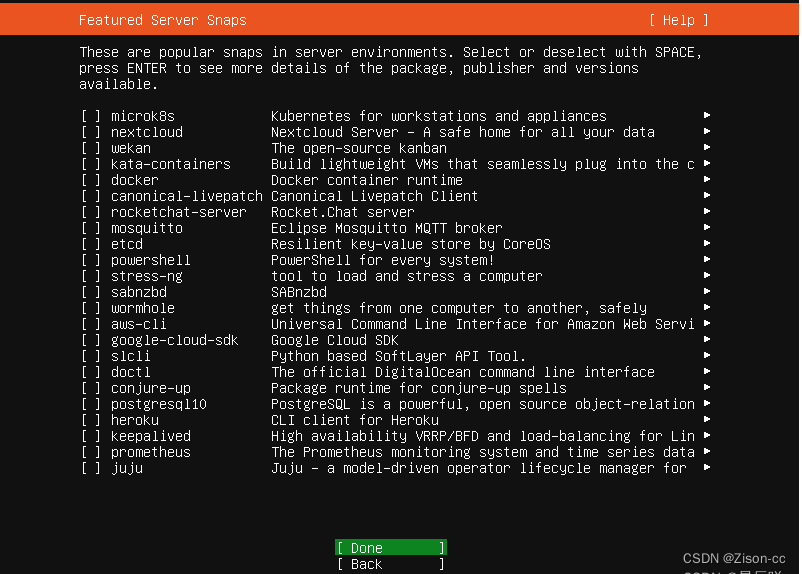The width and height of the screenshot is (802, 574).
Task: Tick the mosquitto checkbox
Action: tap(91, 228)
